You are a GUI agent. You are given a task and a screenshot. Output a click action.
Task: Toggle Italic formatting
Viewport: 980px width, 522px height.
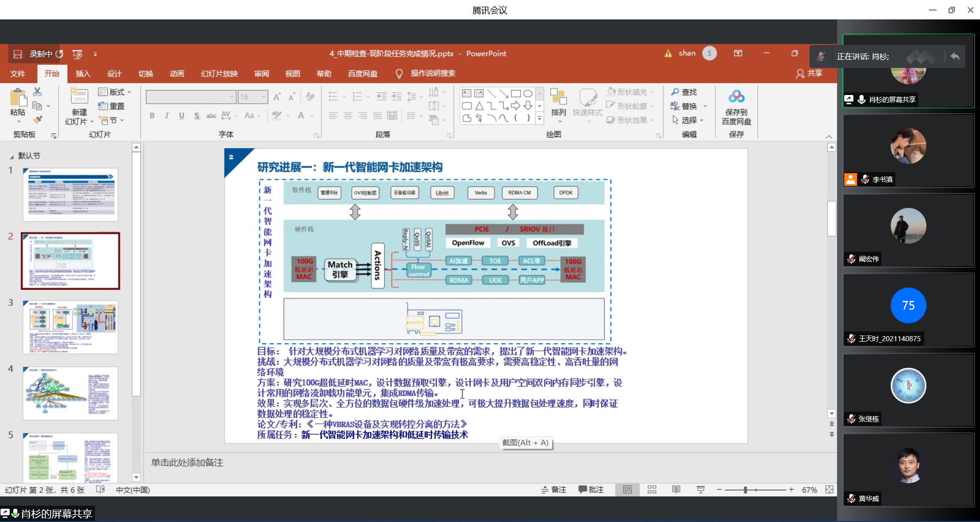(x=167, y=116)
